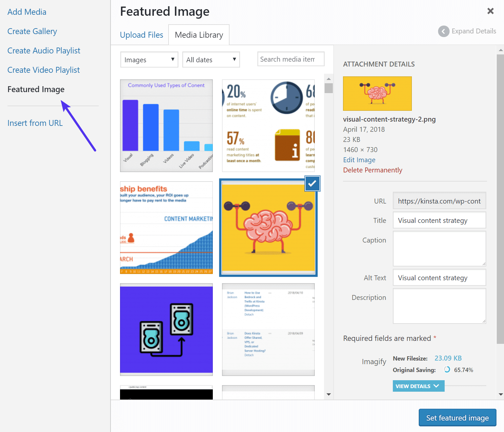Viewport: 504px width, 432px height.
Task: Click the Expand Details back arrow icon
Action: click(443, 31)
